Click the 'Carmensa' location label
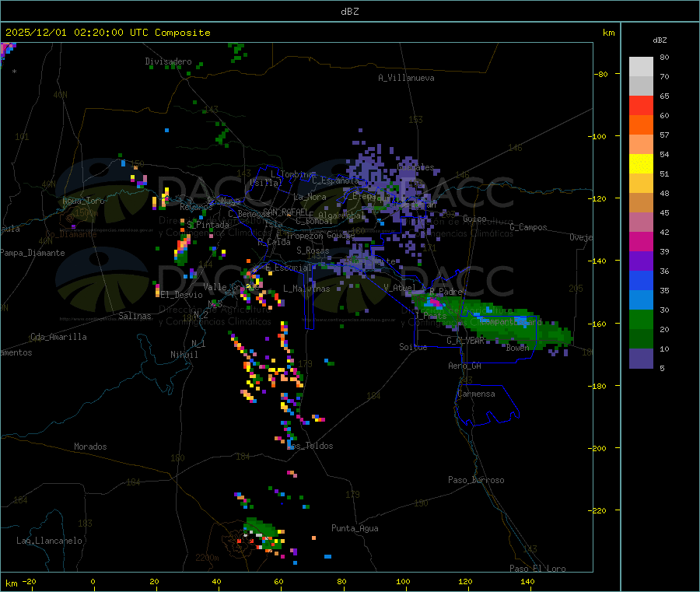Image resolution: width=700 pixels, height=592 pixels. click(x=476, y=394)
